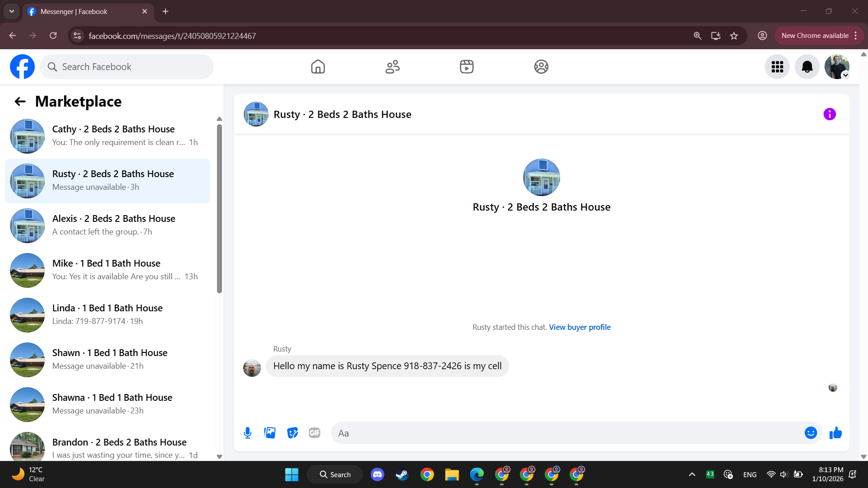Open conversation information purple icon
This screenshot has width=868, height=488.
coord(830,114)
